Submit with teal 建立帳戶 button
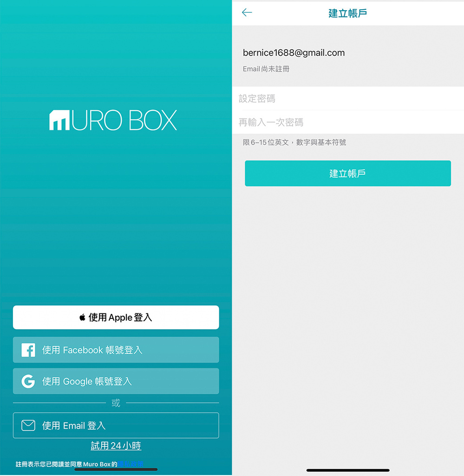 coord(348,173)
